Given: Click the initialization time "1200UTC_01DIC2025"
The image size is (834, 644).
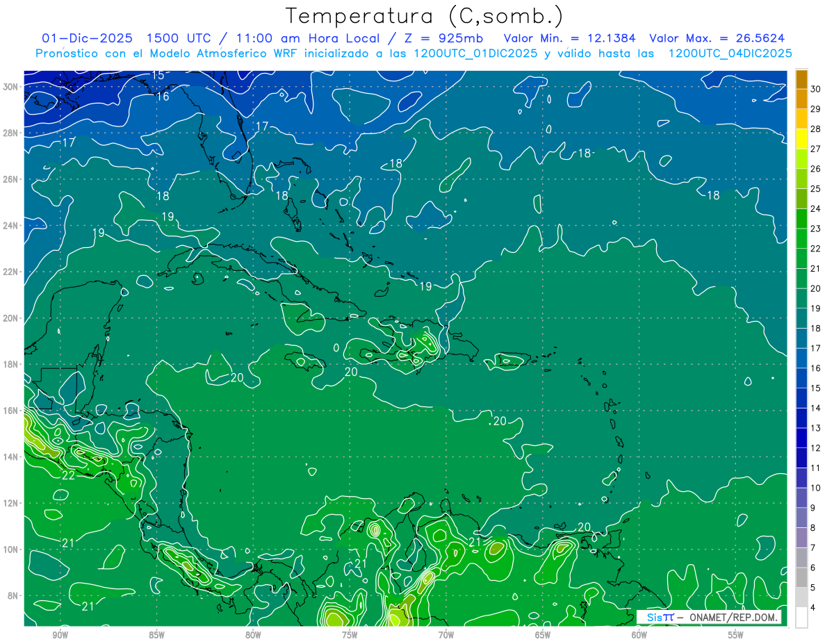Looking at the screenshot, I should (x=476, y=53).
